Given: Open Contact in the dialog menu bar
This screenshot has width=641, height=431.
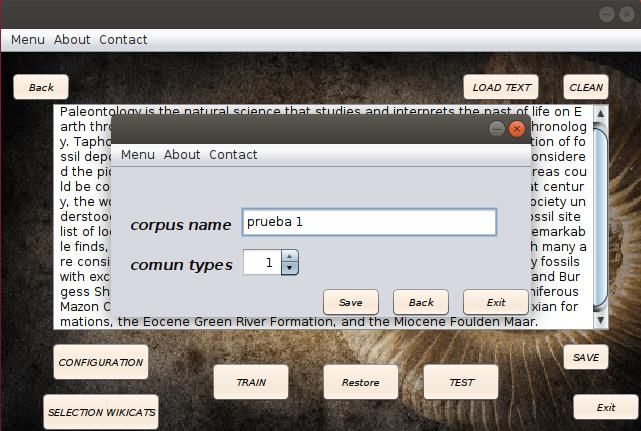Looking at the screenshot, I should click(233, 155).
